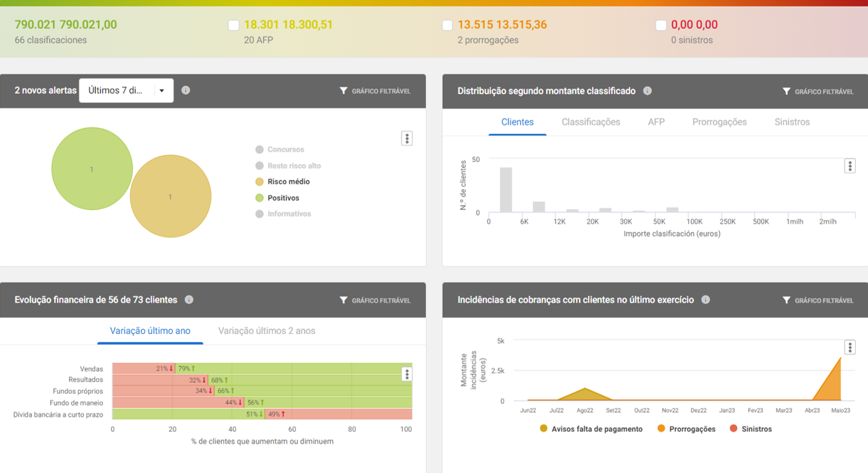
Task: Toggle the 2 prorrogações checkbox
Action: click(x=448, y=25)
